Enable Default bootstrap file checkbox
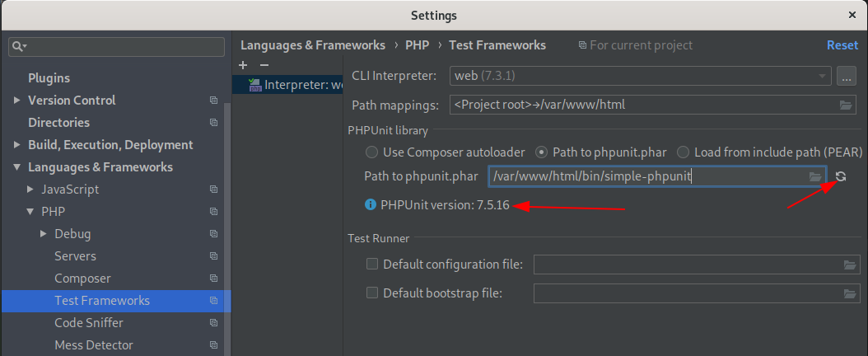 point(372,293)
